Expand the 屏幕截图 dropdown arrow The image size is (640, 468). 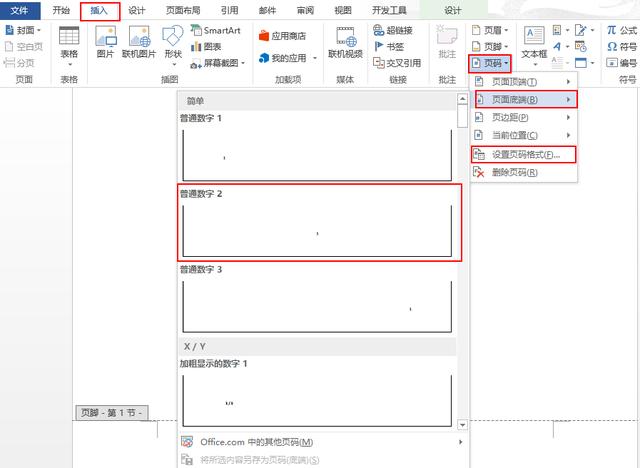(x=243, y=63)
